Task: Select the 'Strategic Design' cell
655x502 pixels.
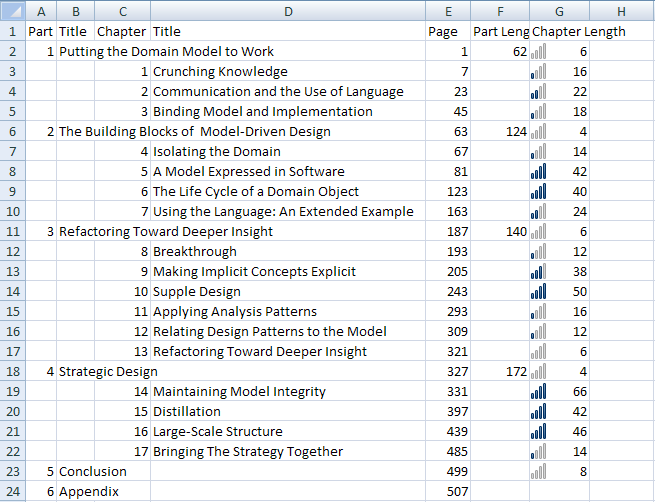Action: (108, 371)
